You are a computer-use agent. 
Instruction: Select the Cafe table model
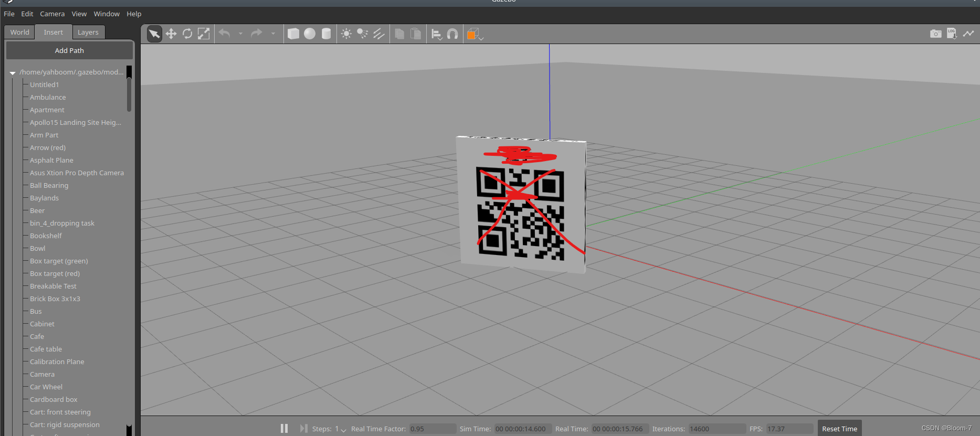click(x=46, y=349)
